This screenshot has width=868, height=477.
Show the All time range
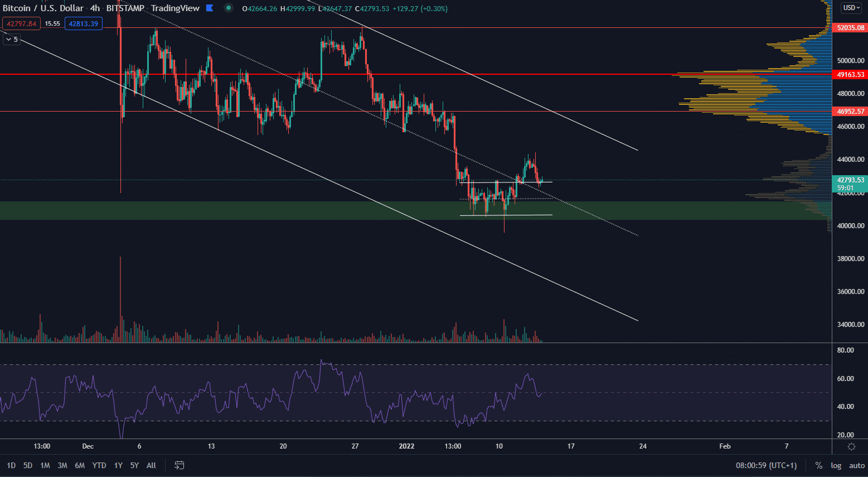[x=151, y=465]
